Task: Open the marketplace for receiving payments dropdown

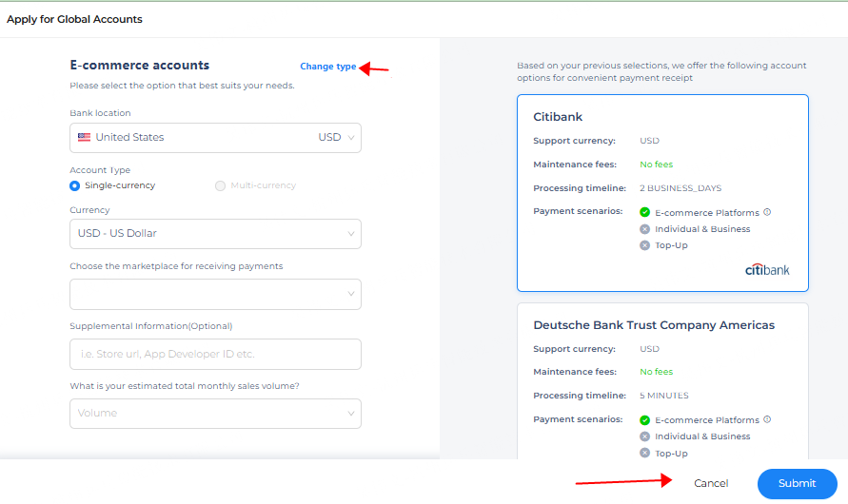Action: 215,294
